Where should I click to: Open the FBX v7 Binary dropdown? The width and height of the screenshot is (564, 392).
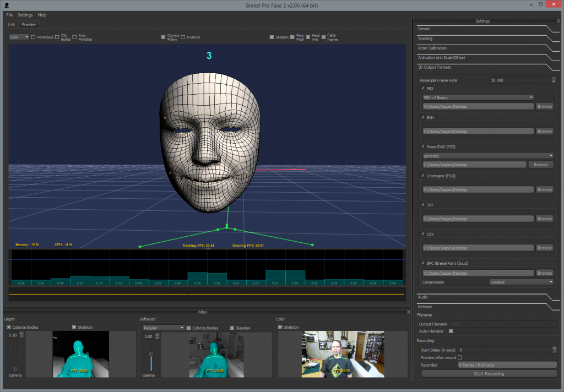pyautogui.click(x=478, y=97)
